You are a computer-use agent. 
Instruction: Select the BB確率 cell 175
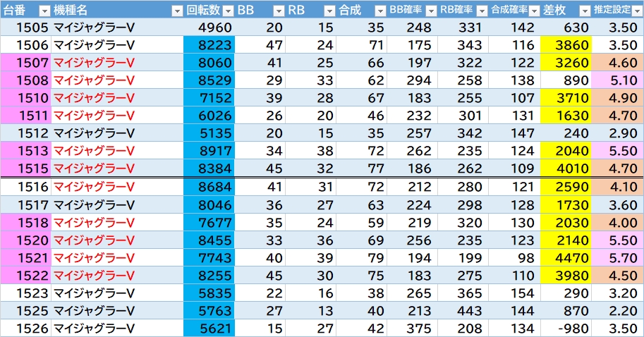coord(412,44)
